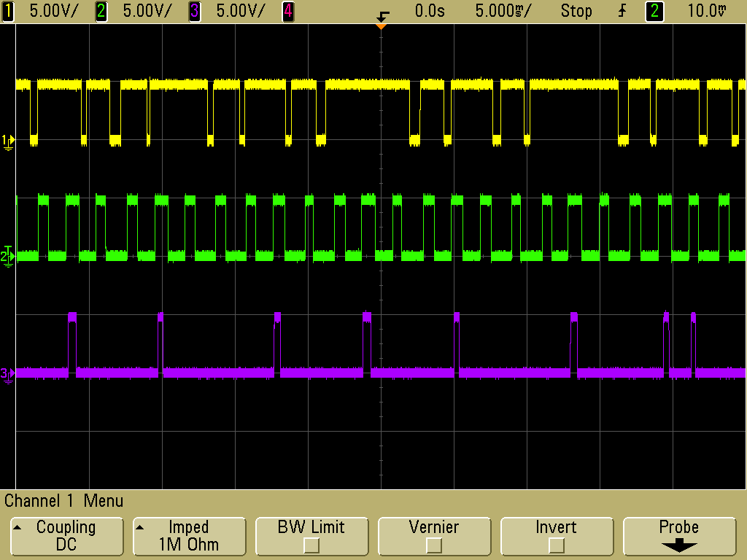The image size is (747, 560).
Task: Click the green trigger source 2 badge
Action: click(x=654, y=11)
